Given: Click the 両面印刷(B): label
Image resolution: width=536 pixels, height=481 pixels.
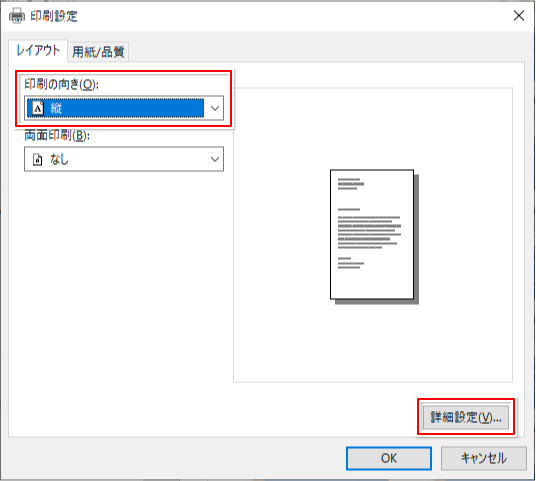Looking at the screenshot, I should click(x=57, y=136).
